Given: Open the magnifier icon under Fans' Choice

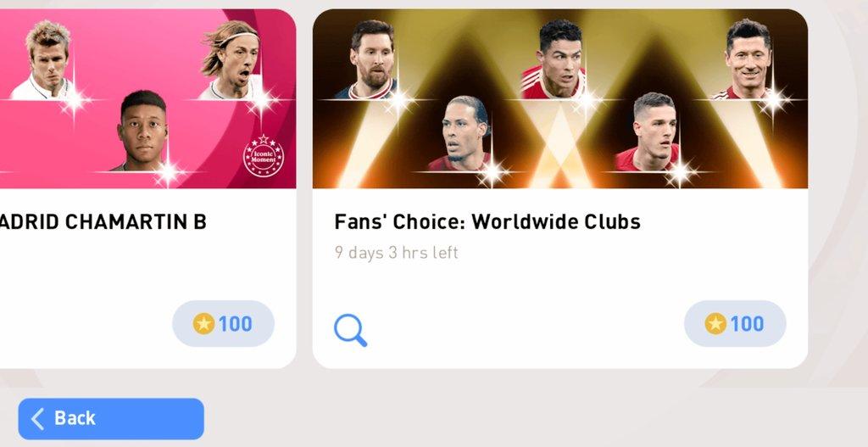Looking at the screenshot, I should [x=350, y=330].
